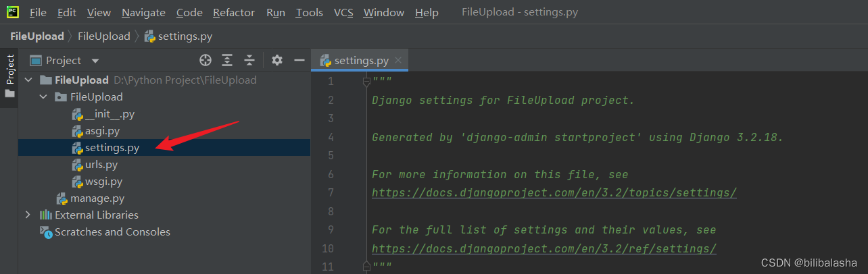Open the VCS menu

coord(343,12)
